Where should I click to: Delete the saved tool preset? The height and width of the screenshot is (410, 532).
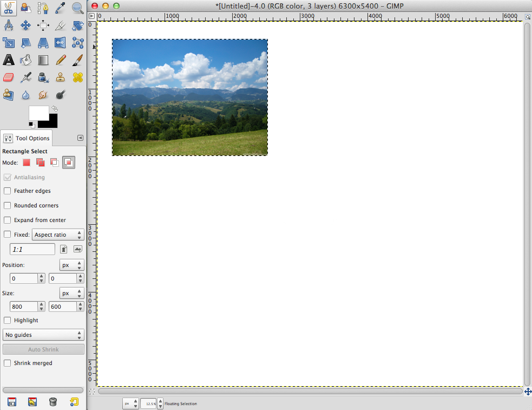click(x=53, y=402)
